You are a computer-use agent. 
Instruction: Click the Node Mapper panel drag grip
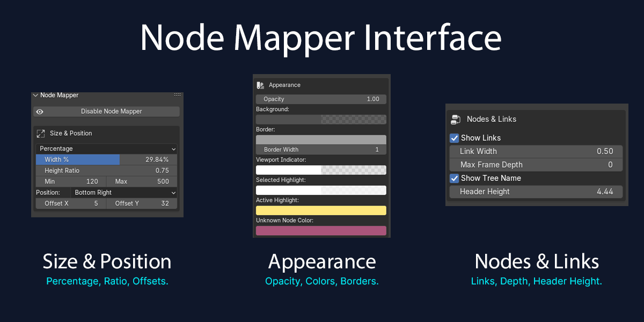177,94
